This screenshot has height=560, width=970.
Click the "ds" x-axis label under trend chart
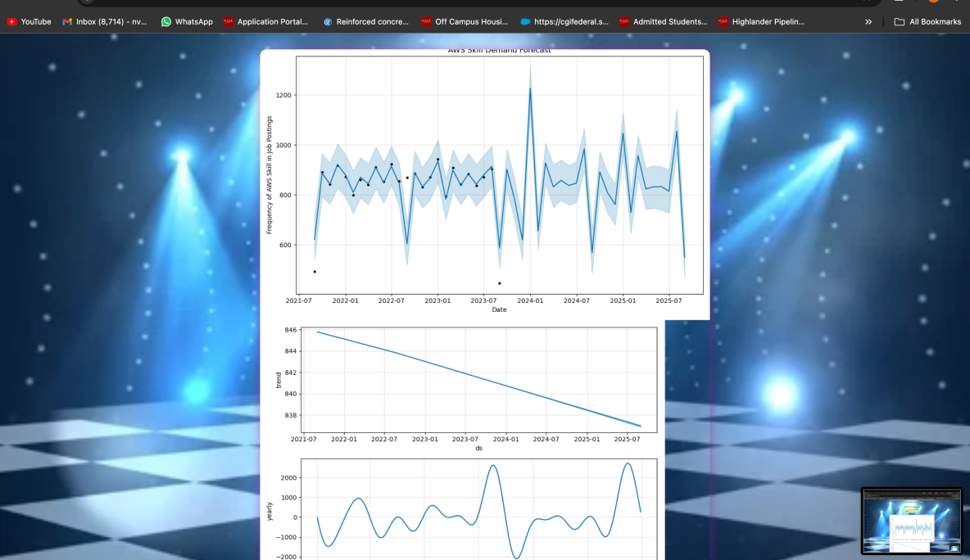click(x=478, y=448)
